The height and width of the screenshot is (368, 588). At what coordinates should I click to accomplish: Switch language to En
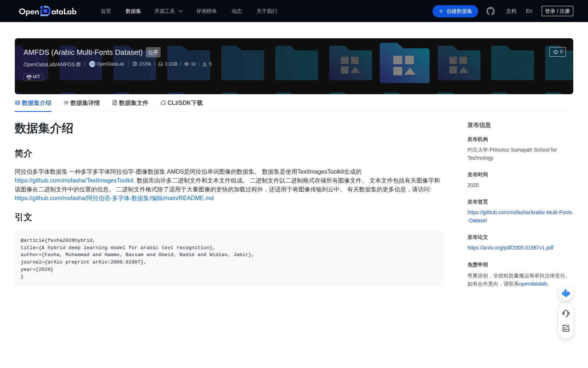click(x=529, y=11)
